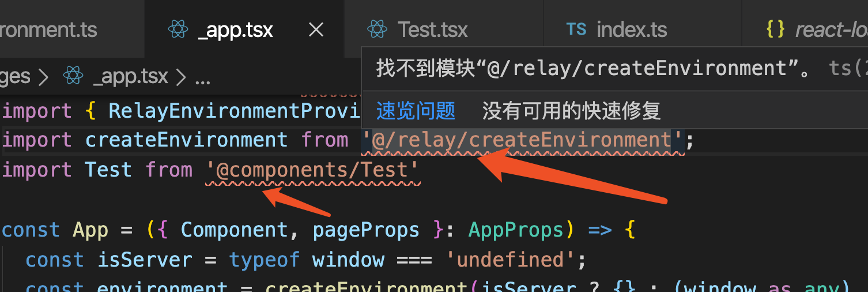
Task: Click the '@components/Test' import path
Action: [x=313, y=170]
